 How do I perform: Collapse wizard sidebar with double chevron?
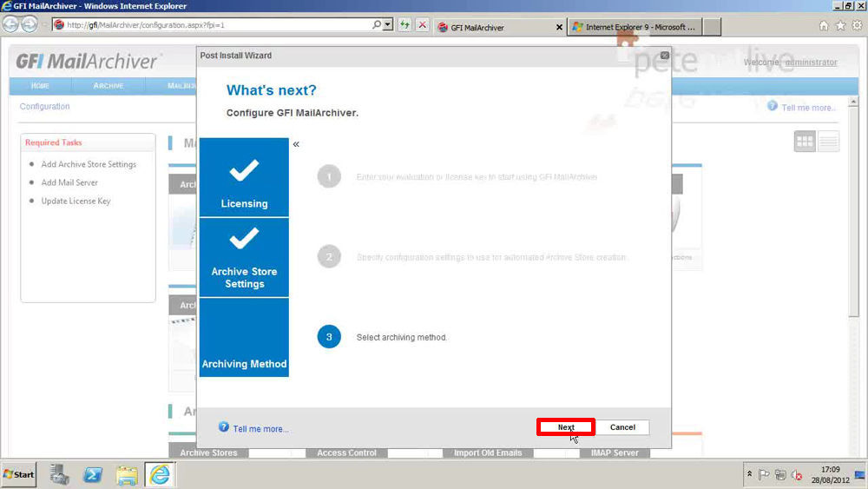click(296, 144)
